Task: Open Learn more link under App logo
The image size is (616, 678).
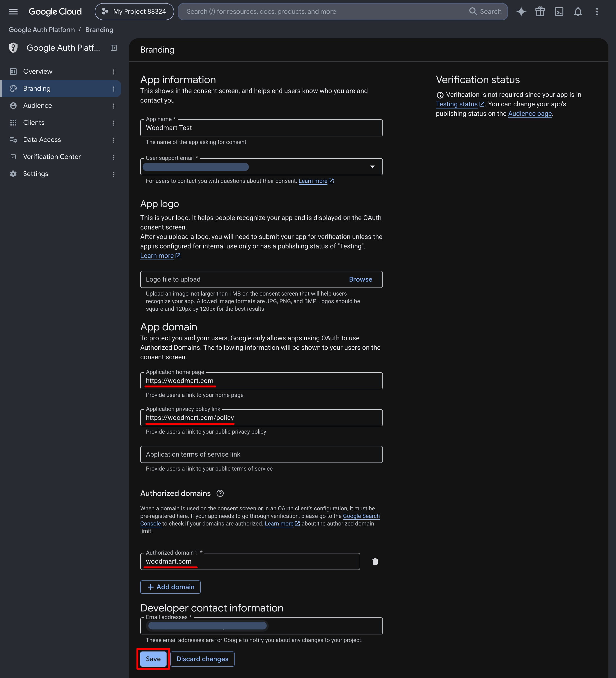Action: [x=160, y=256]
